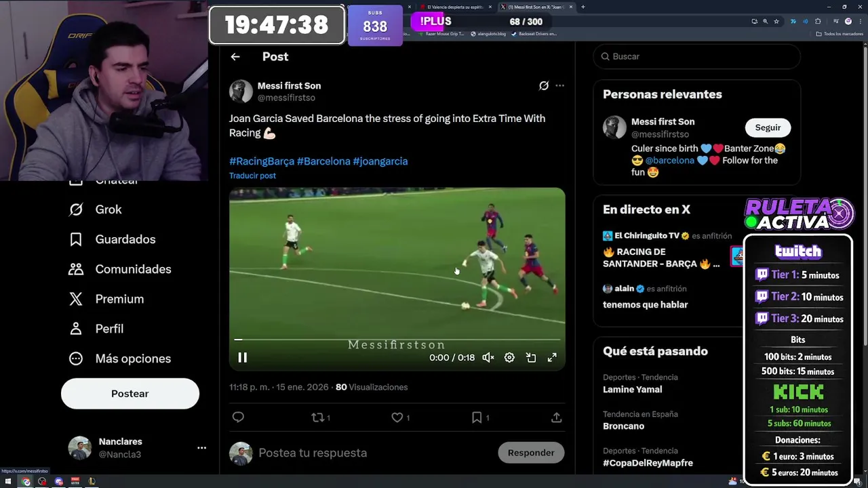This screenshot has width=868, height=488.
Task: Enter fullscreen on the video
Action: pos(552,357)
